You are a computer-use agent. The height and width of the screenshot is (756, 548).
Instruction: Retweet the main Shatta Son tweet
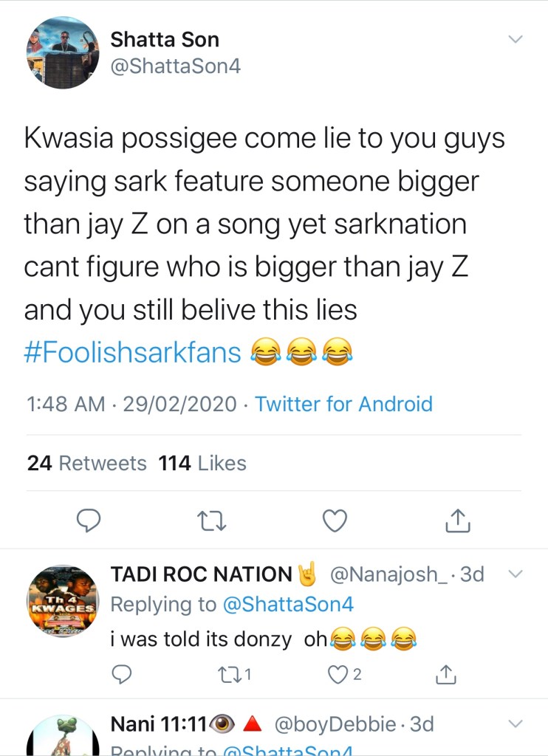(213, 521)
